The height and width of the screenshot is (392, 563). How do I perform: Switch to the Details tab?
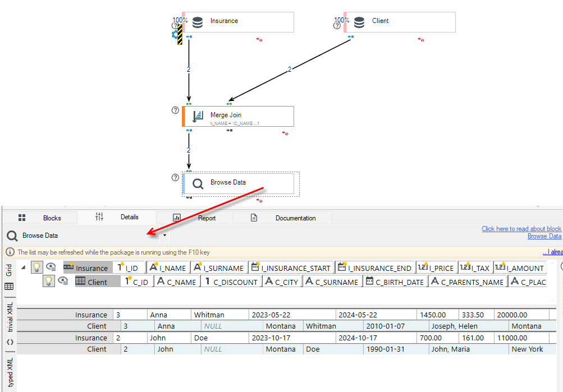point(117,217)
